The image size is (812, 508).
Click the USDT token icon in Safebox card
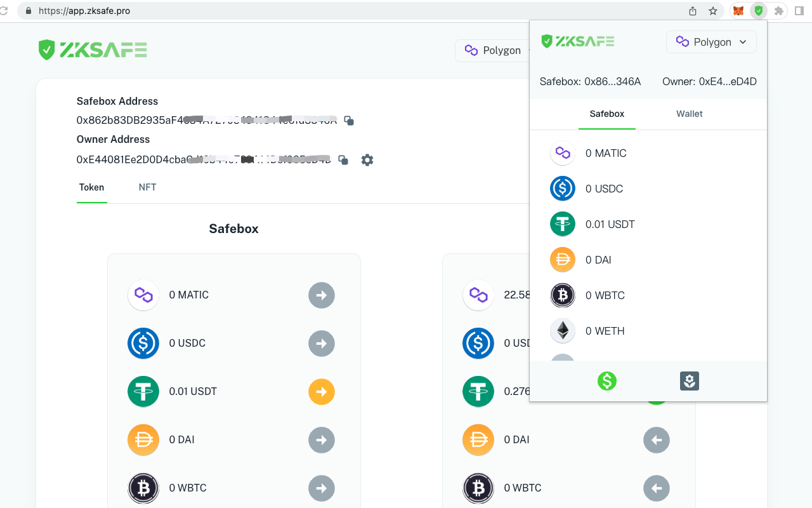pyautogui.click(x=143, y=392)
